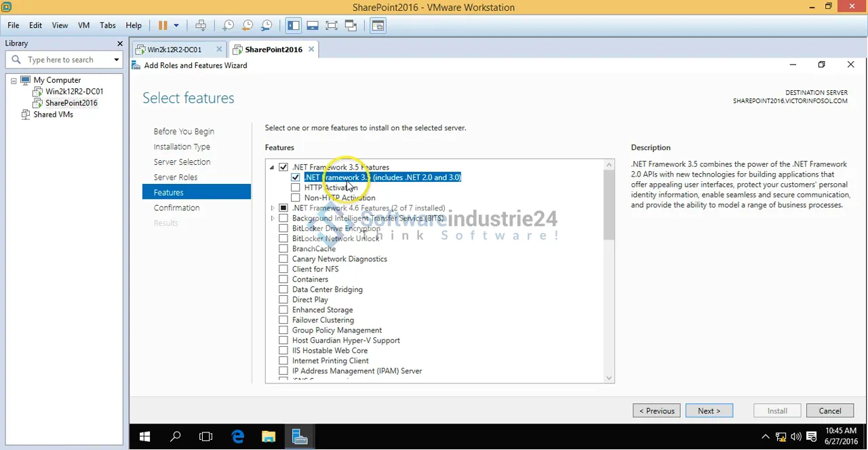The height and width of the screenshot is (450, 868).
Task: Open Microsoft Edge from taskbar
Action: (237, 437)
